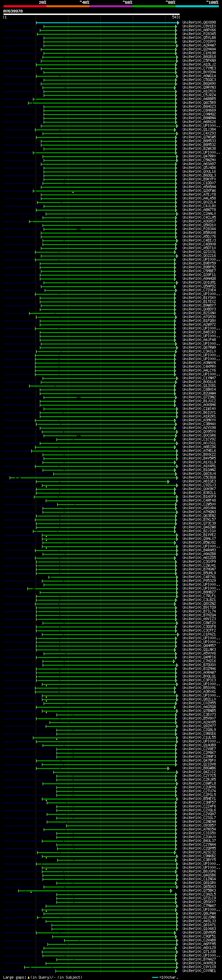Select hit label UniRef100_Q7NSW5
The image size is (222, 980).
coord(199,137)
